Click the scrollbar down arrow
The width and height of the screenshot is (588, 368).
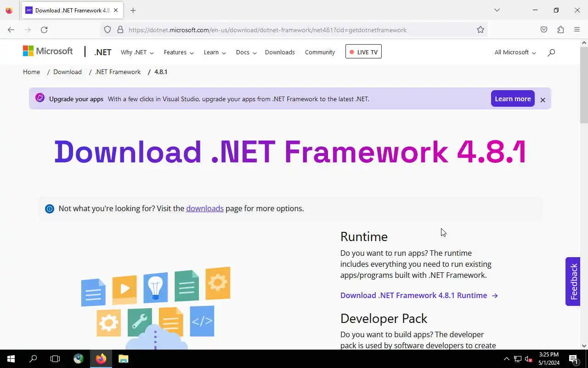pos(584,346)
